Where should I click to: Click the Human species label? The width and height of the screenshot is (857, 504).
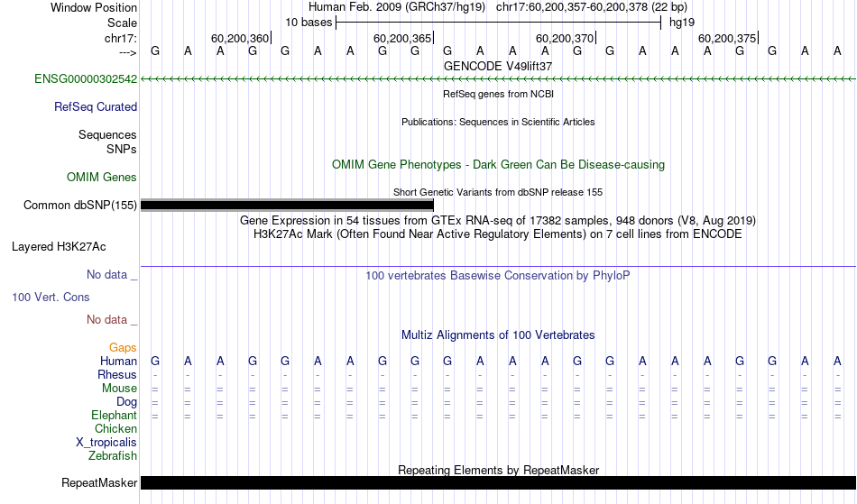[118, 362]
